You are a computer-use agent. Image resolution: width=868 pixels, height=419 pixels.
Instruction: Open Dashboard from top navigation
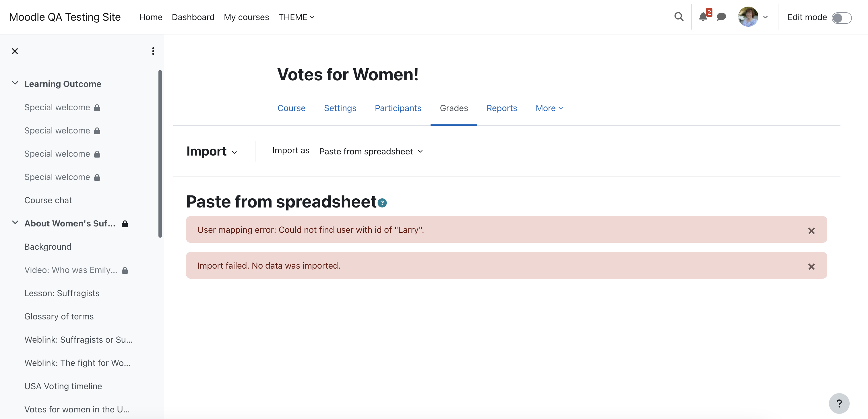[x=193, y=17]
